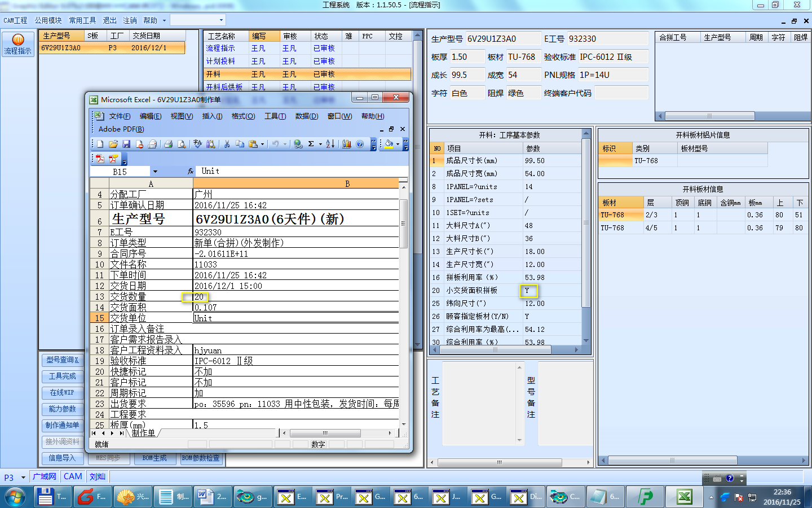Click the Copy icon in Excel toolbar
The image size is (812, 508).
pos(240,144)
